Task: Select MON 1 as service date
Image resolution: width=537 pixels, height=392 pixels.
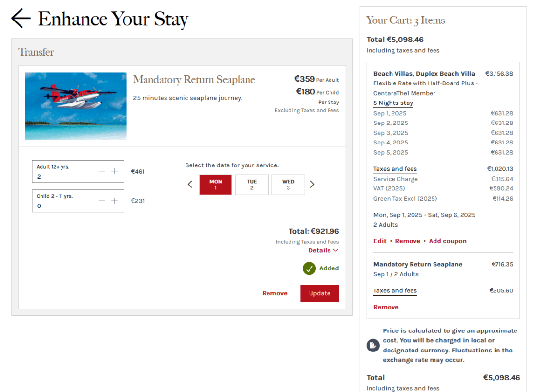Action: point(216,185)
